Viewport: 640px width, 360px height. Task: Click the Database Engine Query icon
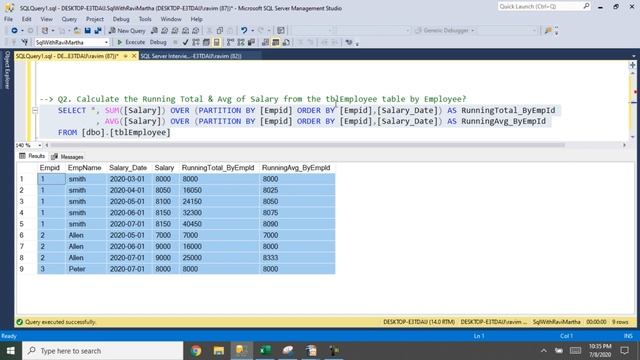(154, 31)
